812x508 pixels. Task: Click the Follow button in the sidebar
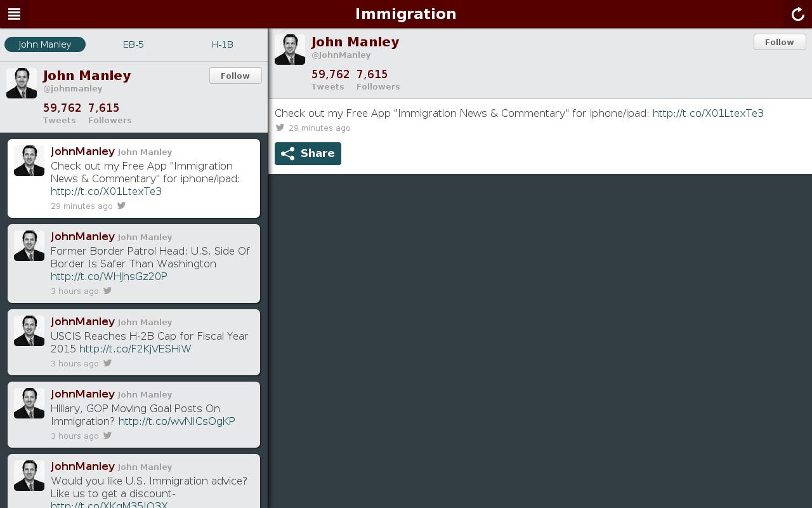click(x=235, y=76)
